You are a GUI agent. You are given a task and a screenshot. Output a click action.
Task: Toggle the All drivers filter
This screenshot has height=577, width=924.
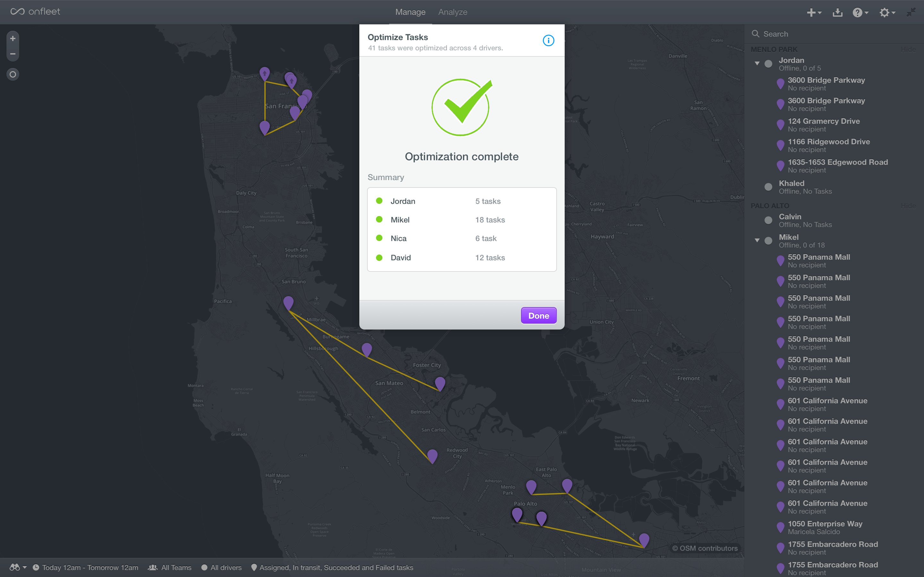[x=221, y=567]
